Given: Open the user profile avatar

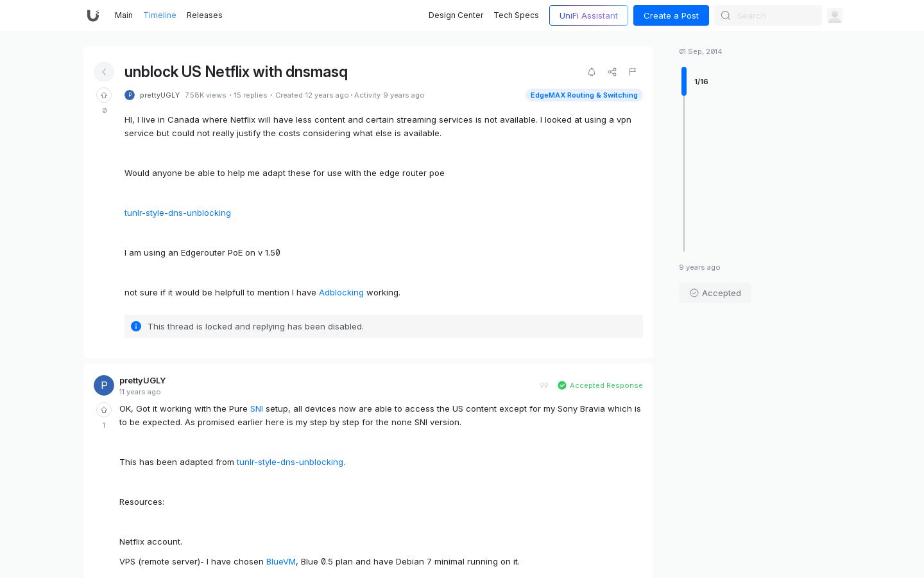Looking at the screenshot, I should 835,15.
